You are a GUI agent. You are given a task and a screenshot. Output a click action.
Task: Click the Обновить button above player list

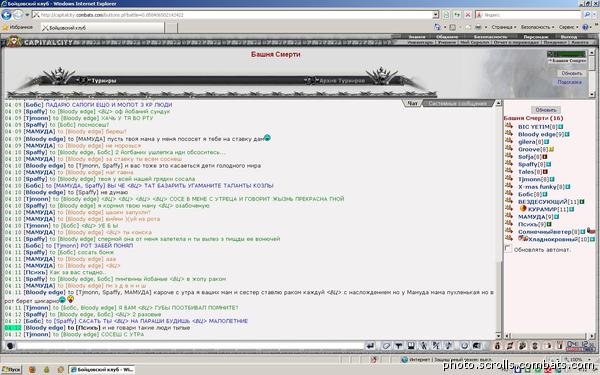(546, 110)
